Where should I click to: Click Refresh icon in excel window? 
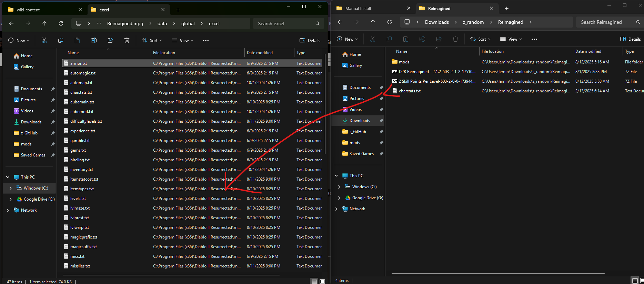(x=61, y=23)
